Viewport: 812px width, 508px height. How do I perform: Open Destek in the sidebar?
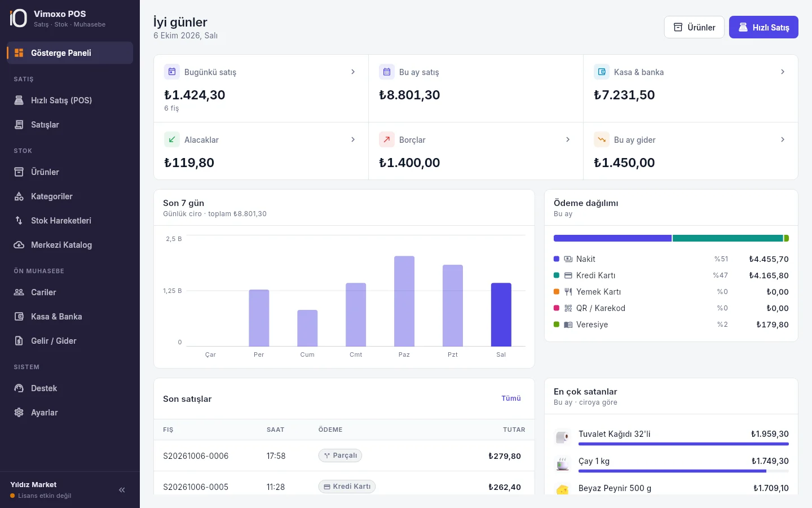click(x=70, y=388)
